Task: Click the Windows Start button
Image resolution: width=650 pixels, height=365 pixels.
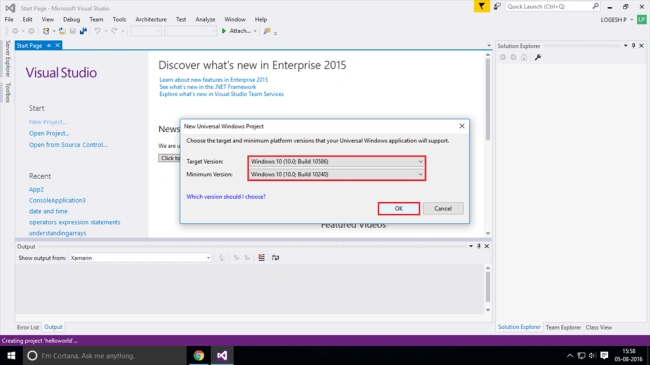Action: (11, 355)
